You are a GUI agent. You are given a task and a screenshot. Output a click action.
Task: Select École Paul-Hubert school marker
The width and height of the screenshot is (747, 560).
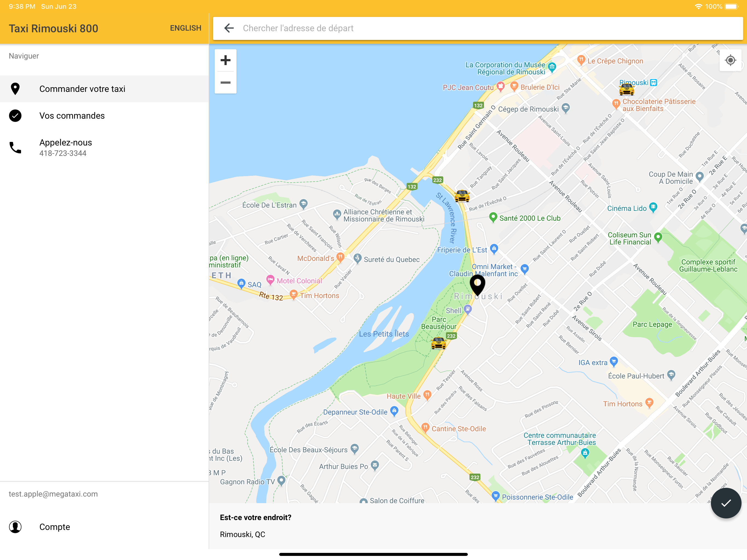click(x=671, y=375)
